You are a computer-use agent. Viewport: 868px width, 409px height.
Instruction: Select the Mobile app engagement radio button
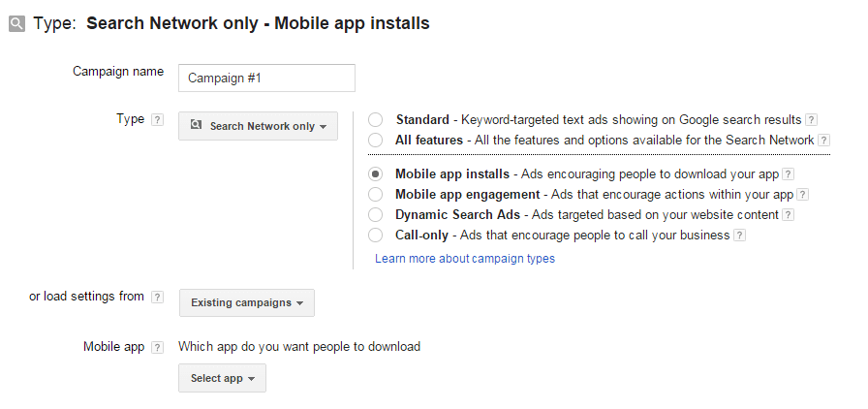tap(375, 195)
